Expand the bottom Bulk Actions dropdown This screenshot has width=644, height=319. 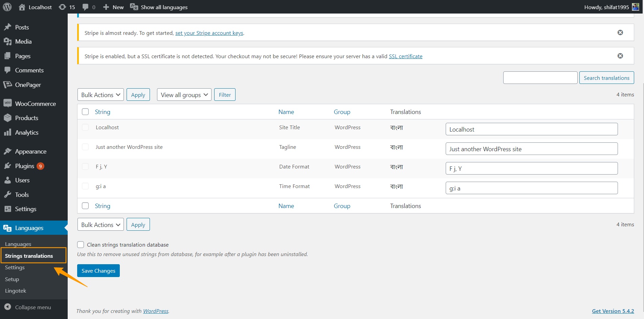point(101,225)
